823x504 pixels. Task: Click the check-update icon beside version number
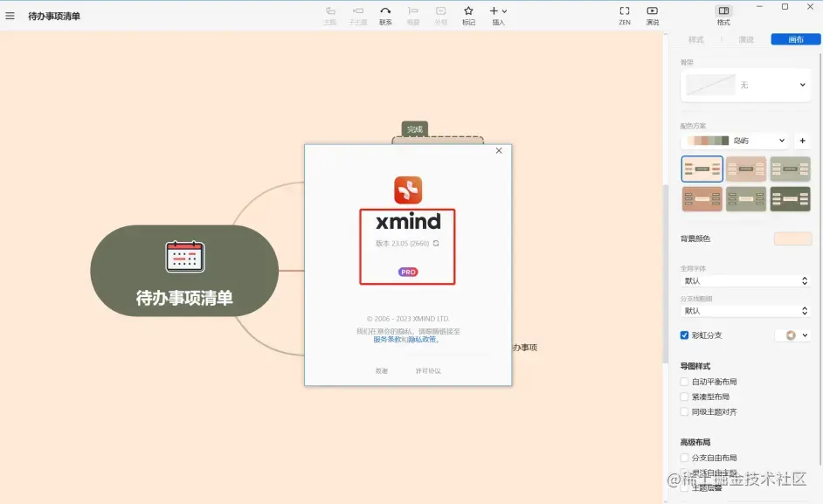436,244
